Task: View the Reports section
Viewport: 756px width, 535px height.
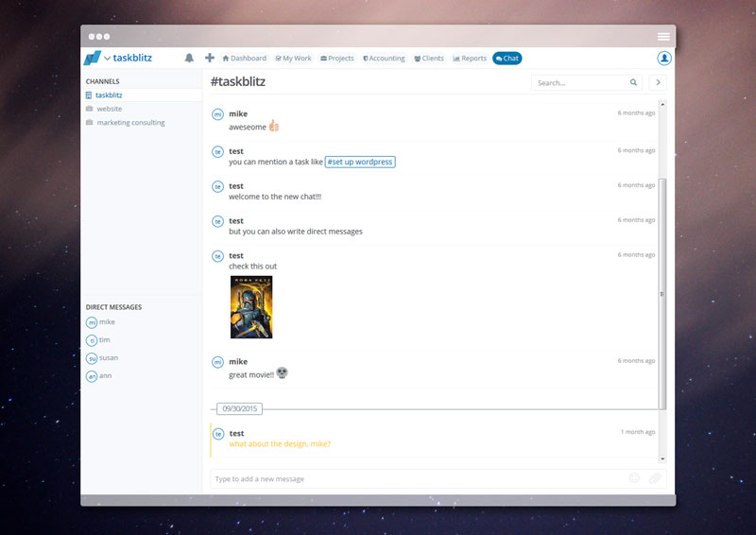Action: [470, 59]
